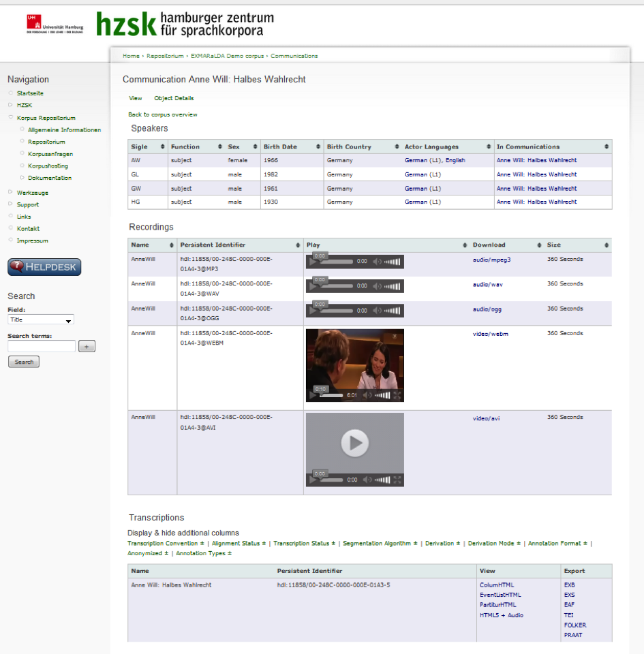The height and width of the screenshot is (654, 644).
Task: Click the small play control of AVI video bar
Action: click(x=313, y=480)
